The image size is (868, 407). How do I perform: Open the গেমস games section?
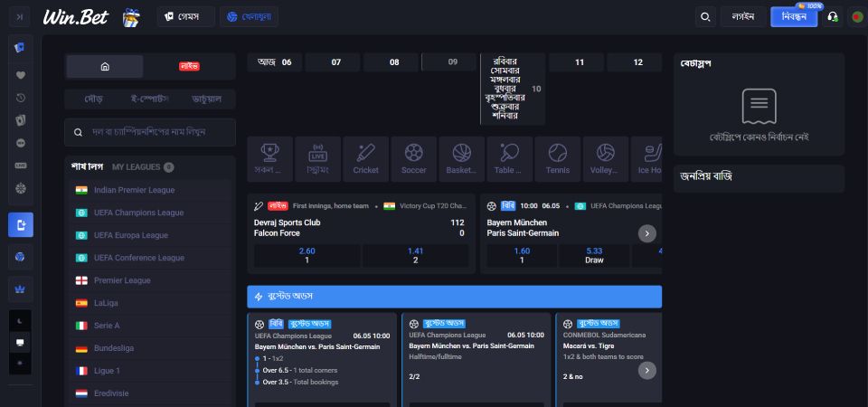185,16
